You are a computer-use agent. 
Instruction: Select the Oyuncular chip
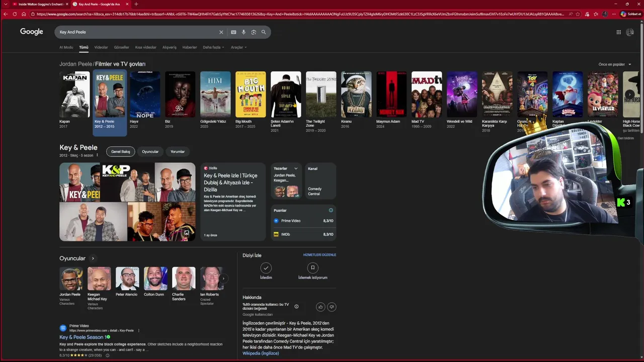[150, 151]
